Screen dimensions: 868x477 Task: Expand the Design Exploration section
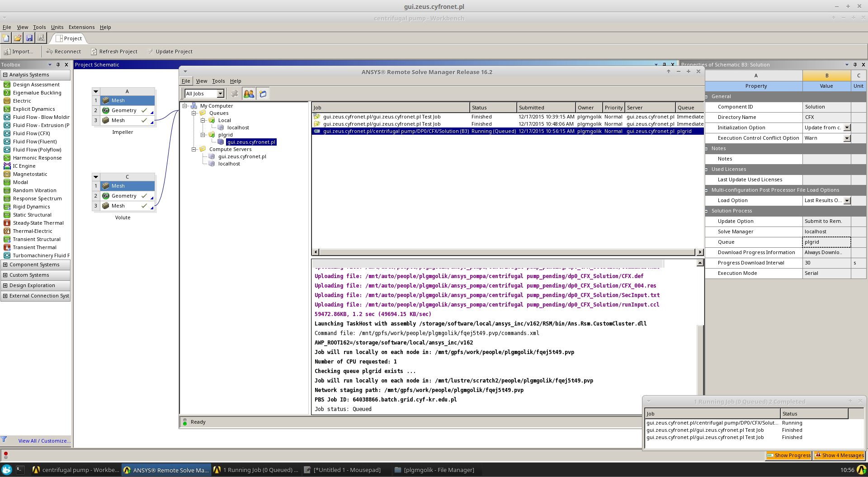pos(5,285)
